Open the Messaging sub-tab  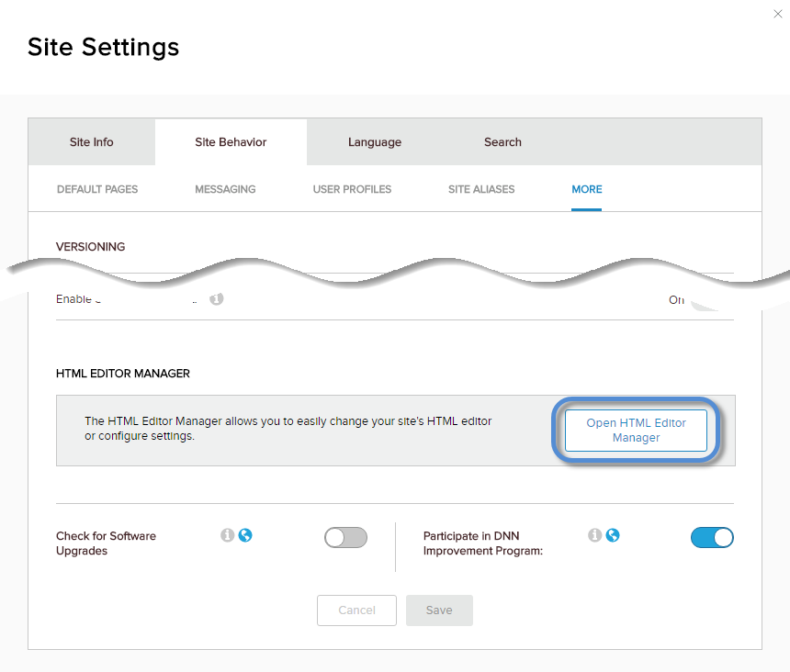point(225,189)
